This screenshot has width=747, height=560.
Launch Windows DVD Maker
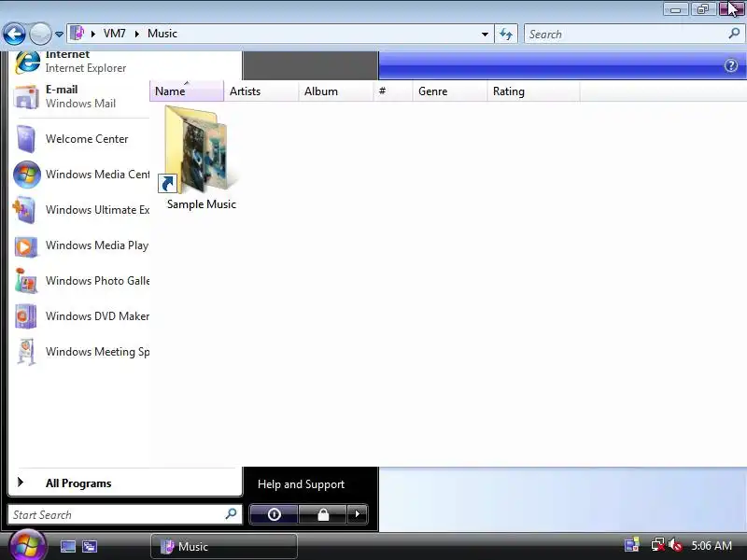(80, 316)
